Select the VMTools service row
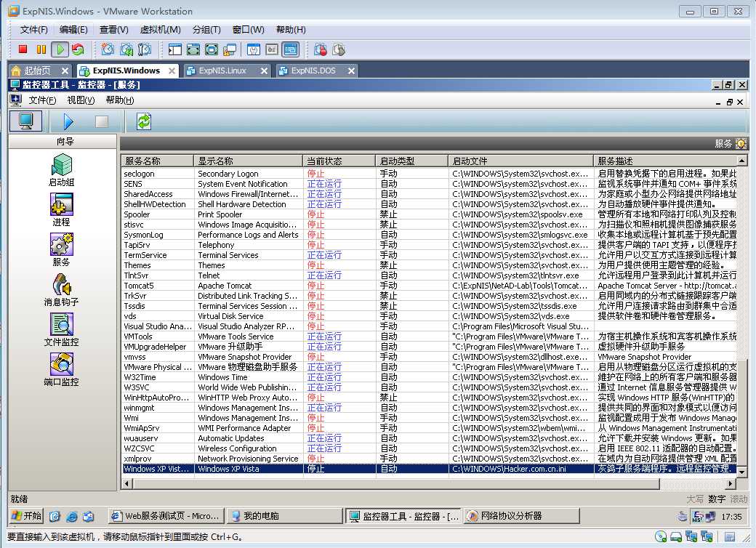Viewport: 756px width, 548px height. tap(429, 337)
